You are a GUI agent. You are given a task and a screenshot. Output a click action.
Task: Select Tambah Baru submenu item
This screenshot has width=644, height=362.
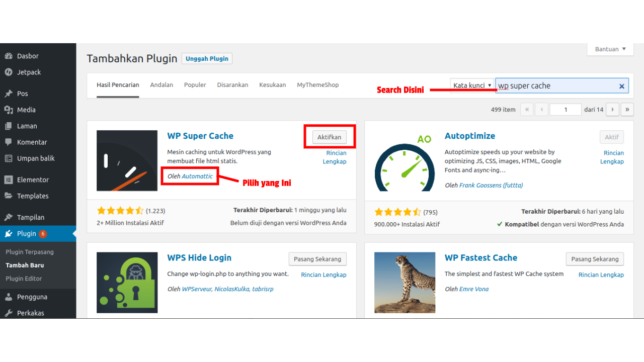(25, 265)
